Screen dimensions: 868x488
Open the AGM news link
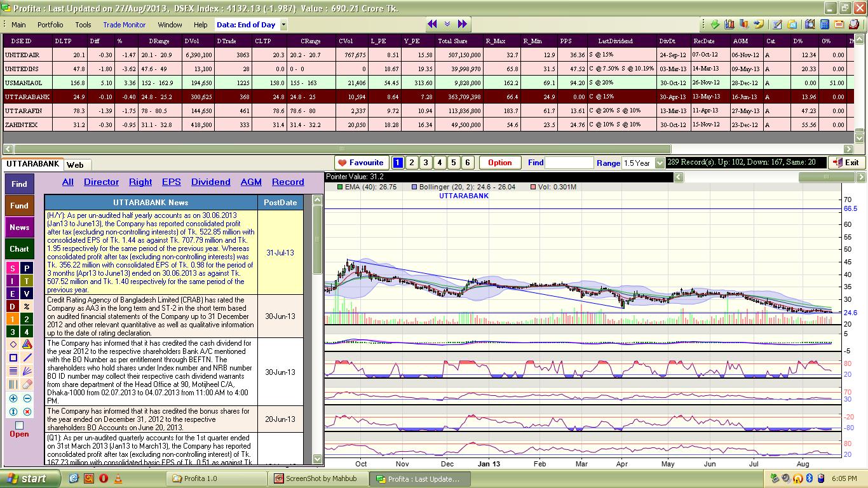[x=251, y=182]
